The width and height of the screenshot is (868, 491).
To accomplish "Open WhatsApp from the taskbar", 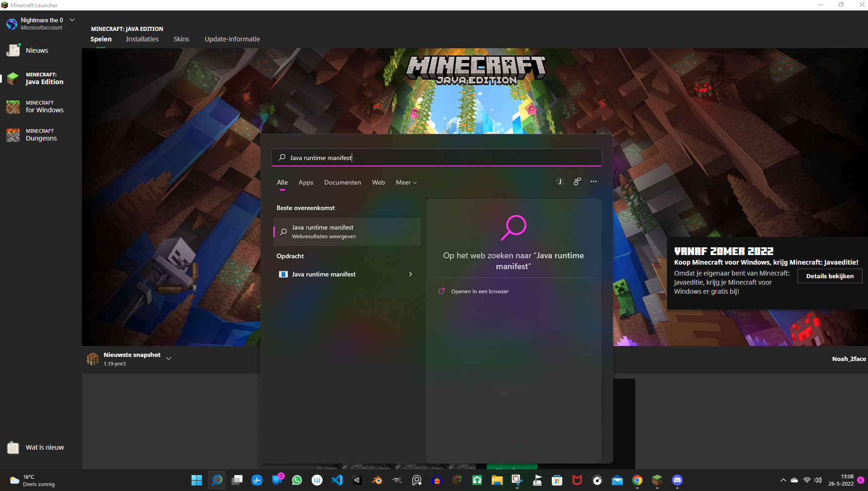I will tap(297, 480).
